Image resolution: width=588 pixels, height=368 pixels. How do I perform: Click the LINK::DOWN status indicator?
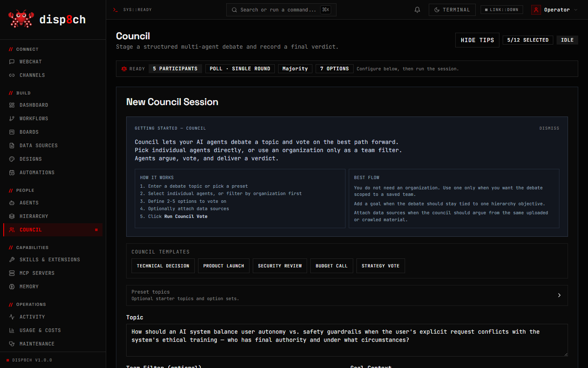click(502, 10)
